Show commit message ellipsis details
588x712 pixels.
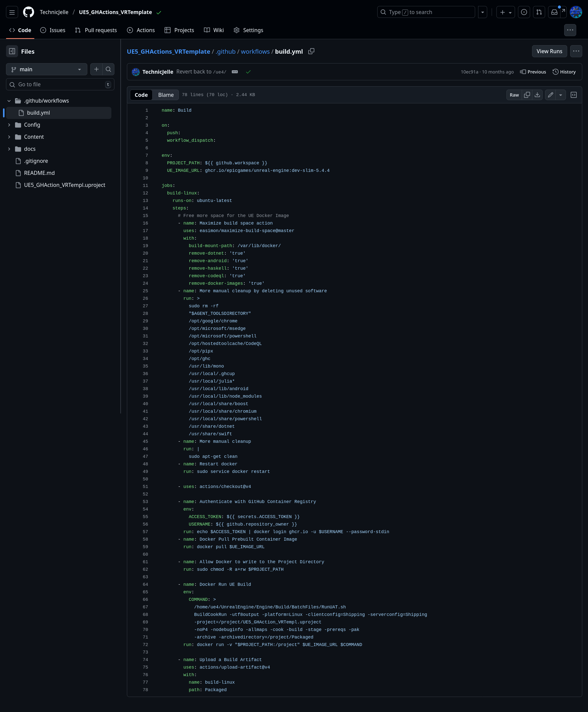click(x=235, y=72)
